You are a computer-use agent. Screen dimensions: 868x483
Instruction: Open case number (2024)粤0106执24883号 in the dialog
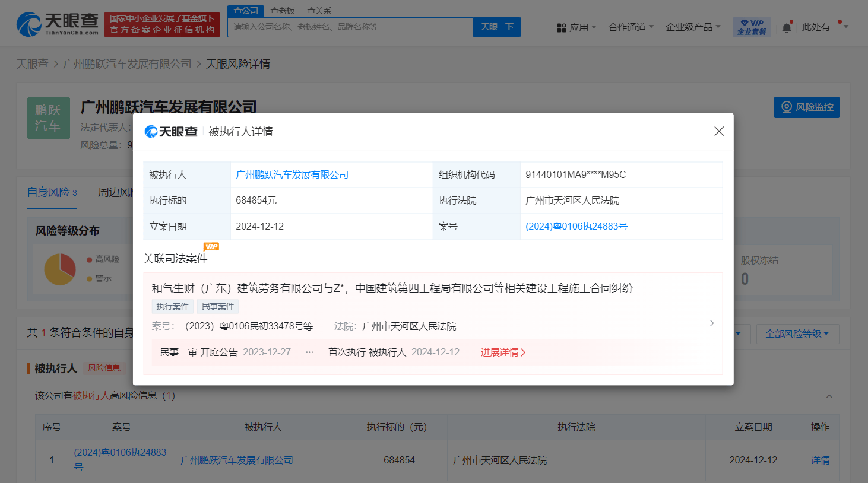click(x=576, y=227)
